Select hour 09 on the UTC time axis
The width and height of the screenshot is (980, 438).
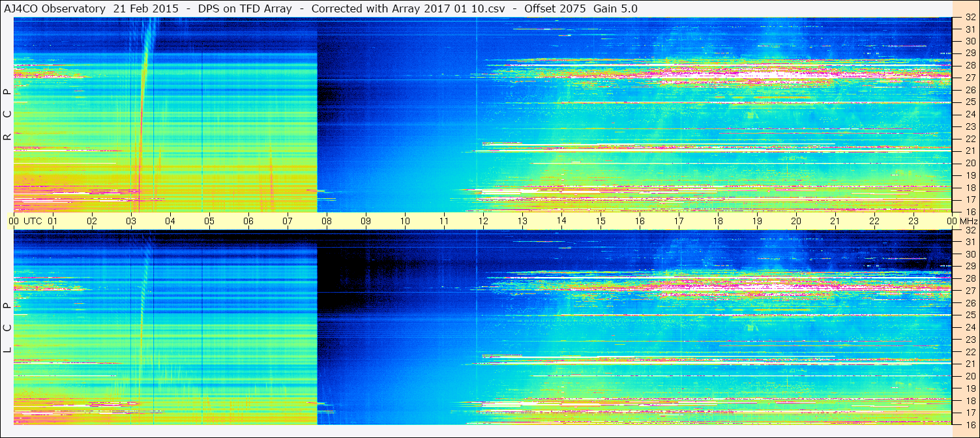(366, 221)
